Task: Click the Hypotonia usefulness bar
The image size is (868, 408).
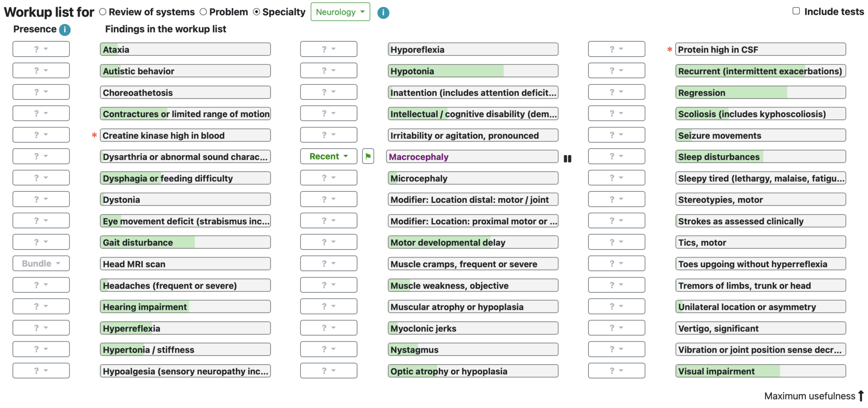Action: [x=473, y=71]
